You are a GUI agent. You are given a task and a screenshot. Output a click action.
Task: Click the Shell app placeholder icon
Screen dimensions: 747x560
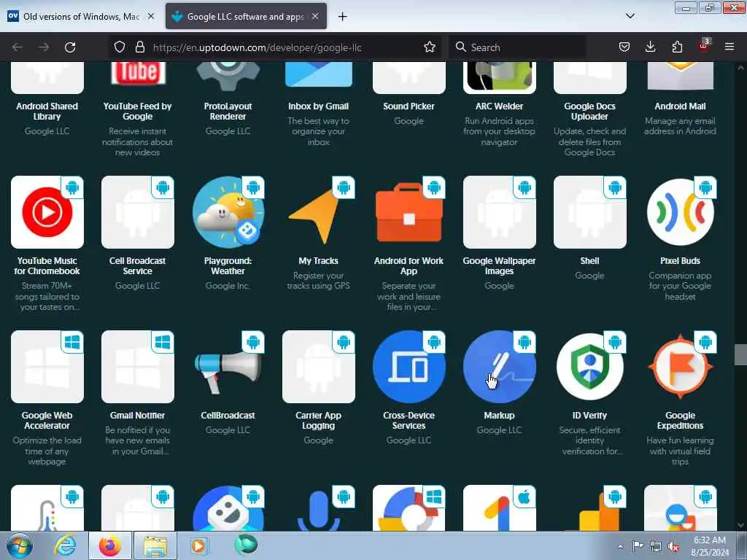pos(589,212)
